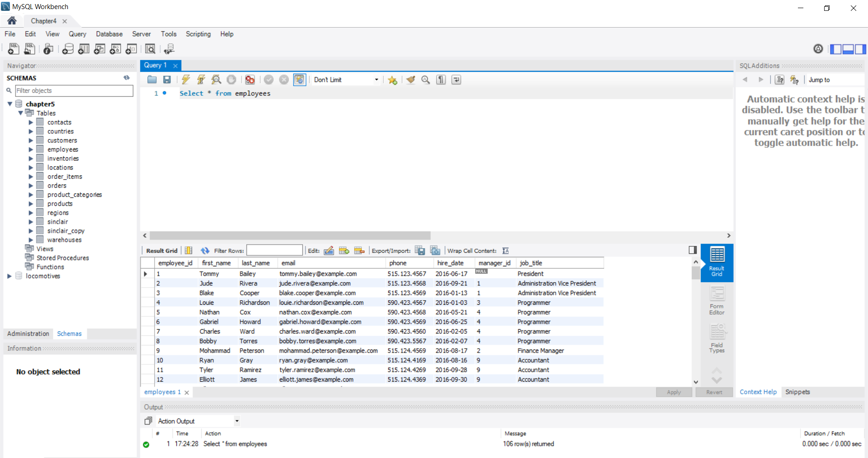Expand the locomotives schema
Viewport: 868px width, 458px height.
click(x=9, y=276)
